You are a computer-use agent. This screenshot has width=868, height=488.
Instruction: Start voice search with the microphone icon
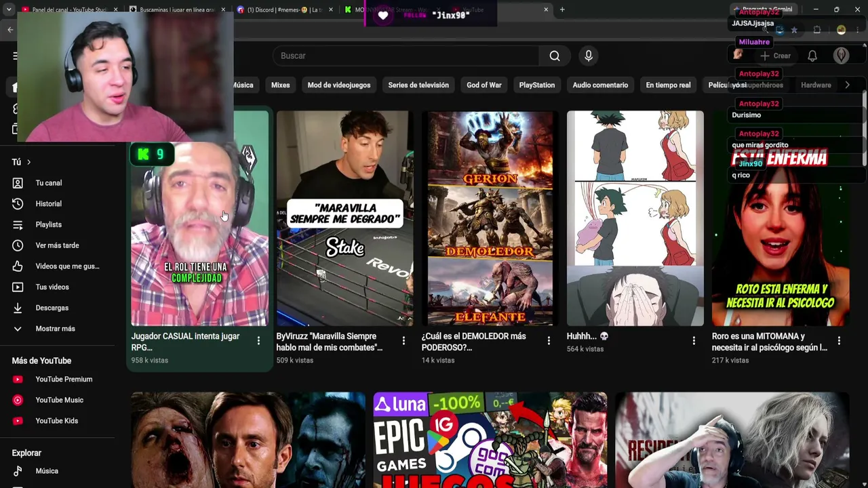click(x=589, y=56)
